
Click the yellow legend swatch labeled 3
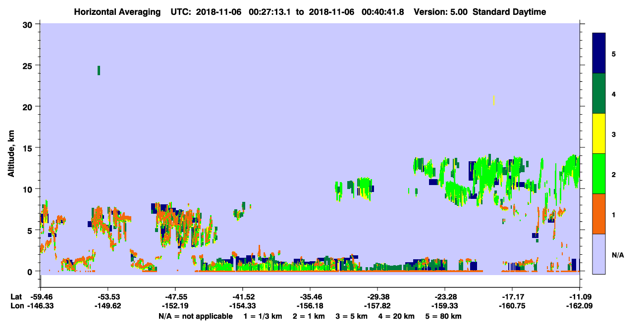click(599, 134)
